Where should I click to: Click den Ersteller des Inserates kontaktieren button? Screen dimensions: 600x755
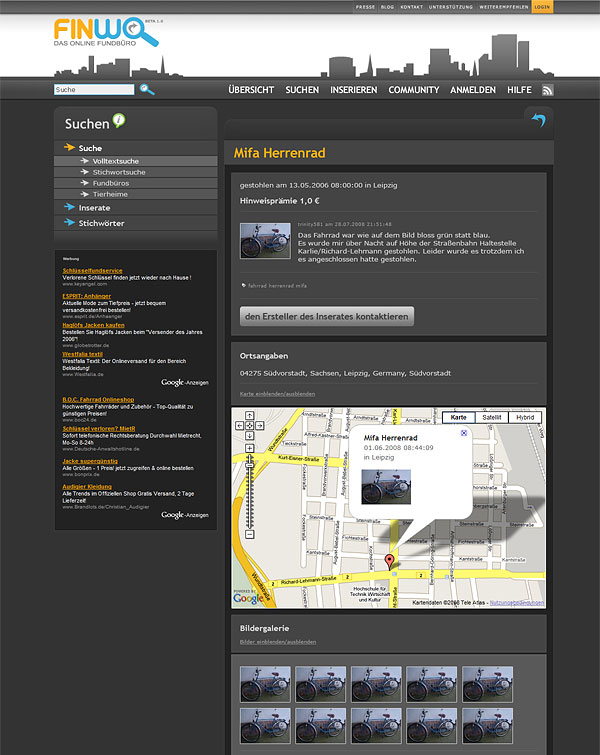(x=327, y=317)
